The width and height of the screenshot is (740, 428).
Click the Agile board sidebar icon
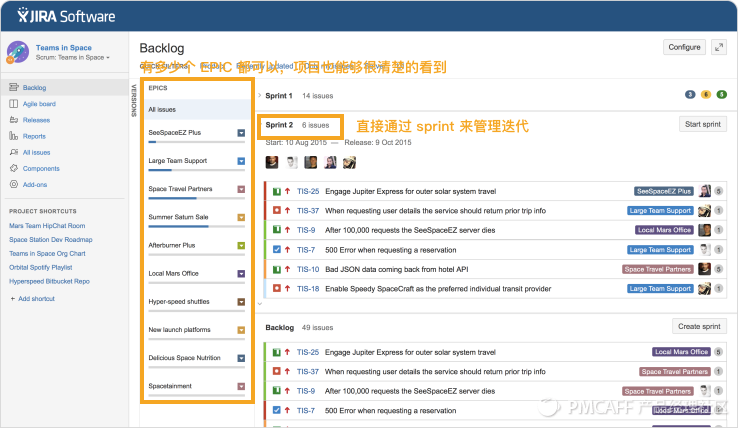pyautogui.click(x=14, y=104)
